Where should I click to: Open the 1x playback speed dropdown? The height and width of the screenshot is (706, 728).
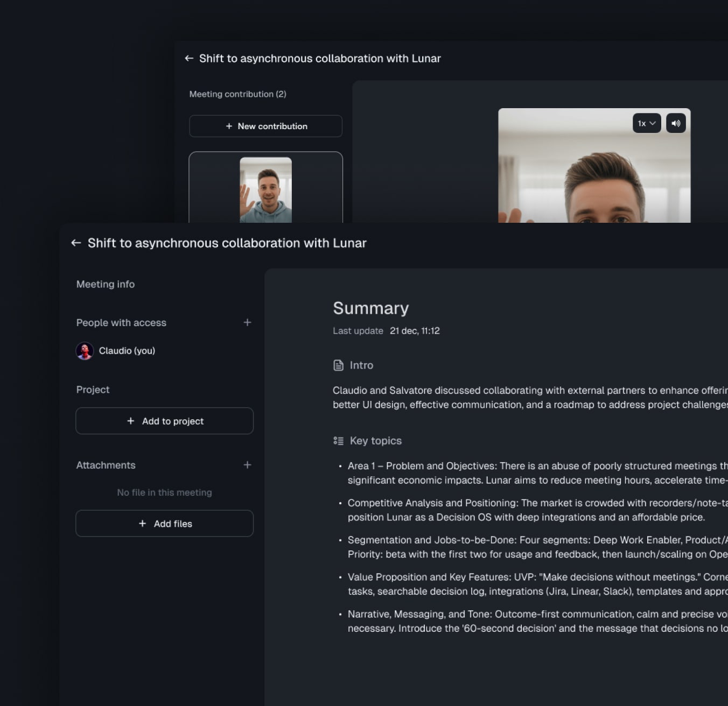point(647,123)
